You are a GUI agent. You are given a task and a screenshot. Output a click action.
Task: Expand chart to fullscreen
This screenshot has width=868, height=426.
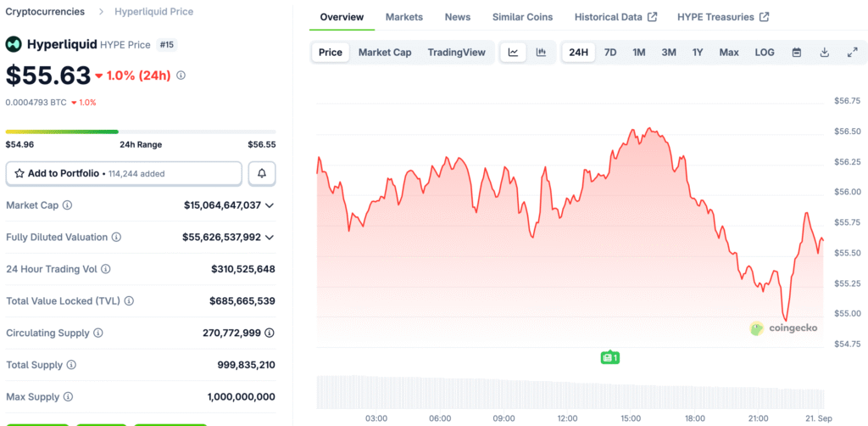pyautogui.click(x=853, y=53)
